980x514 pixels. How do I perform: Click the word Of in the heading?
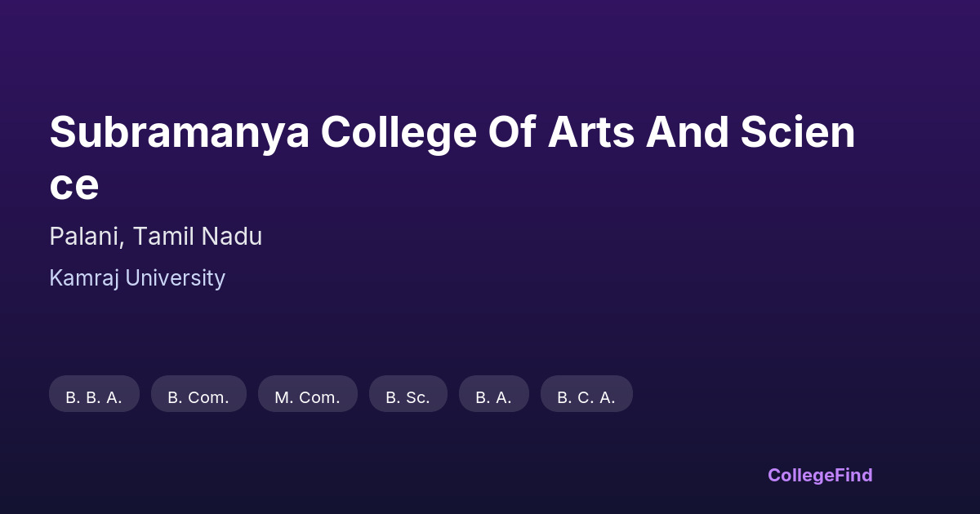pyautogui.click(x=512, y=133)
